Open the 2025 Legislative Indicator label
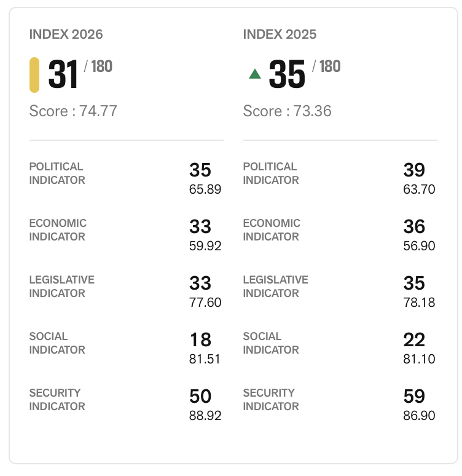 (275, 287)
